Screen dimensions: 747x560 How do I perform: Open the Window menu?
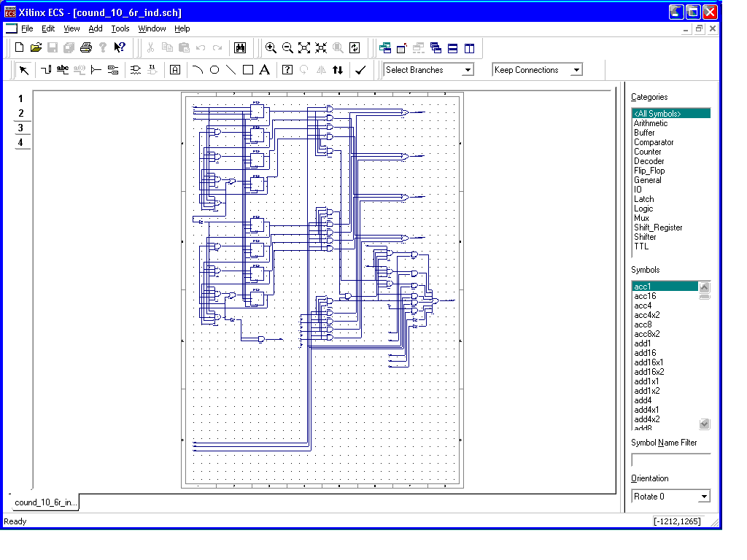tap(152, 28)
